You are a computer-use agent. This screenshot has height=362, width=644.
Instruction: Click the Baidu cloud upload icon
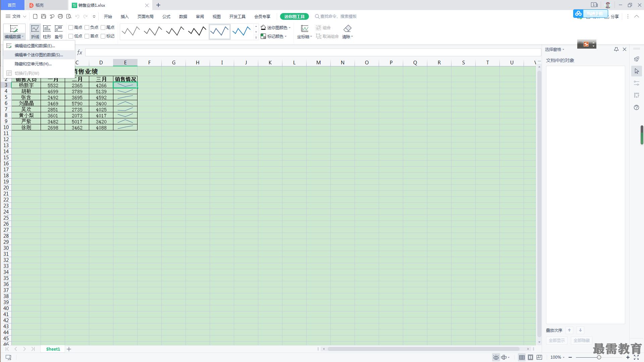[578, 13]
